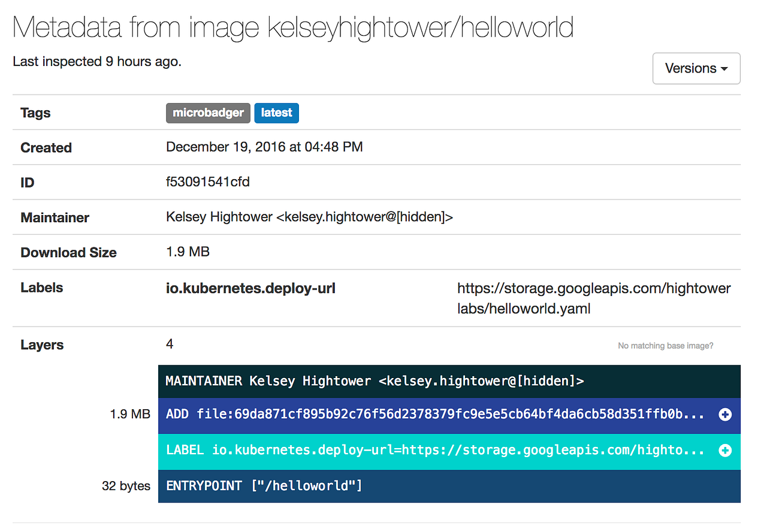Click the No matching base image link
767x532 pixels.
click(x=665, y=345)
